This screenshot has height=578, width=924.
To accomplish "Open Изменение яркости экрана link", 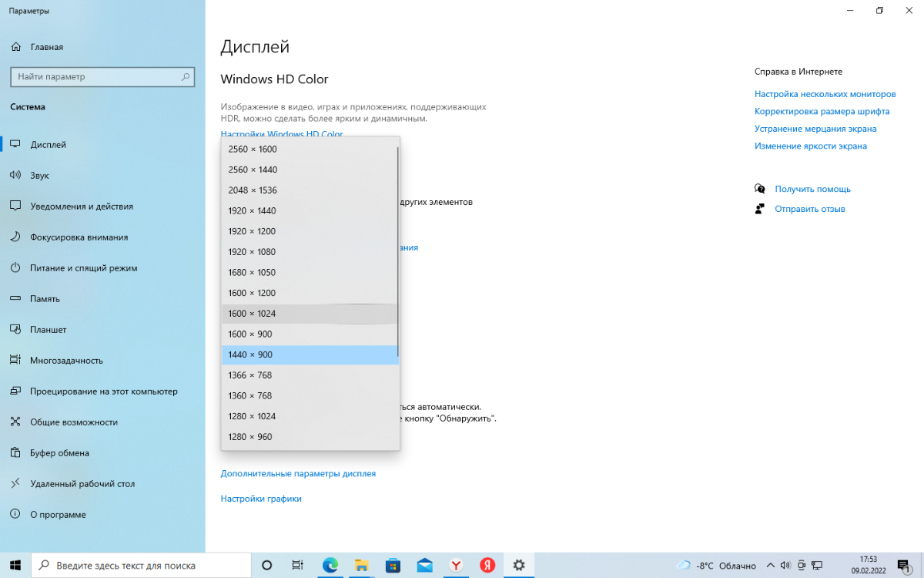I will pyautogui.click(x=811, y=146).
